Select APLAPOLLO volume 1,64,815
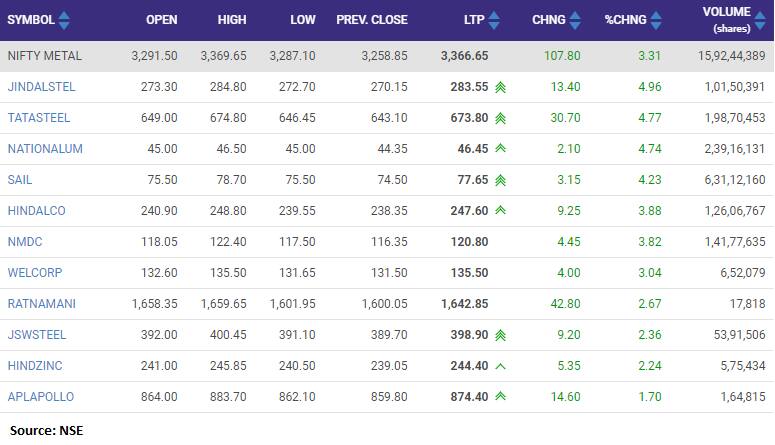Viewport: 775px width, 445px height. tap(742, 397)
